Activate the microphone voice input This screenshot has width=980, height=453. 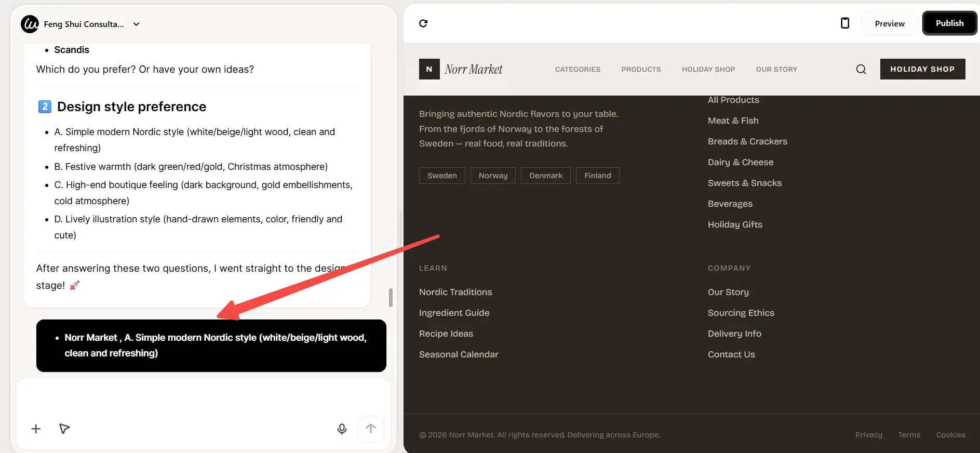(342, 429)
